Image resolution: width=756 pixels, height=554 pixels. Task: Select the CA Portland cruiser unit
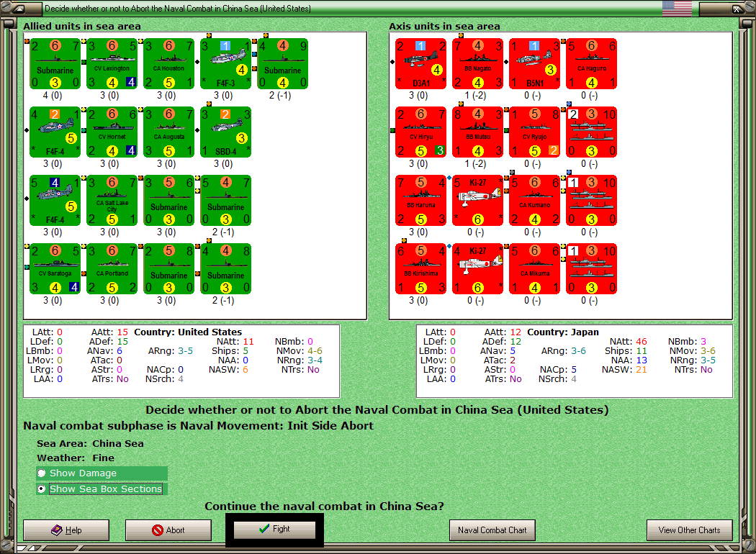(x=112, y=269)
